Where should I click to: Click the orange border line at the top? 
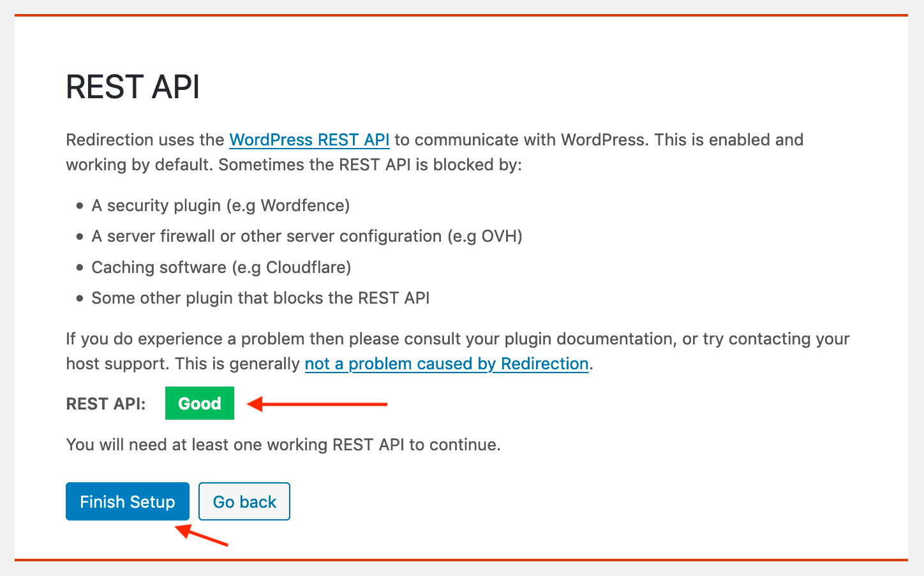click(461, 15)
